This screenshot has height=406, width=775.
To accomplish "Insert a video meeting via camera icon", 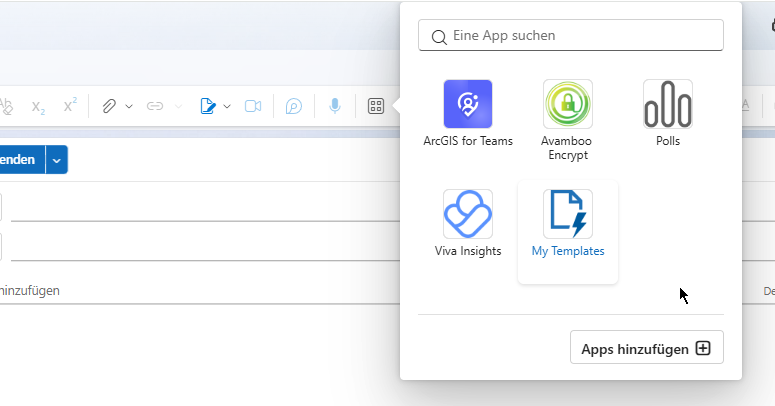I will coord(253,106).
